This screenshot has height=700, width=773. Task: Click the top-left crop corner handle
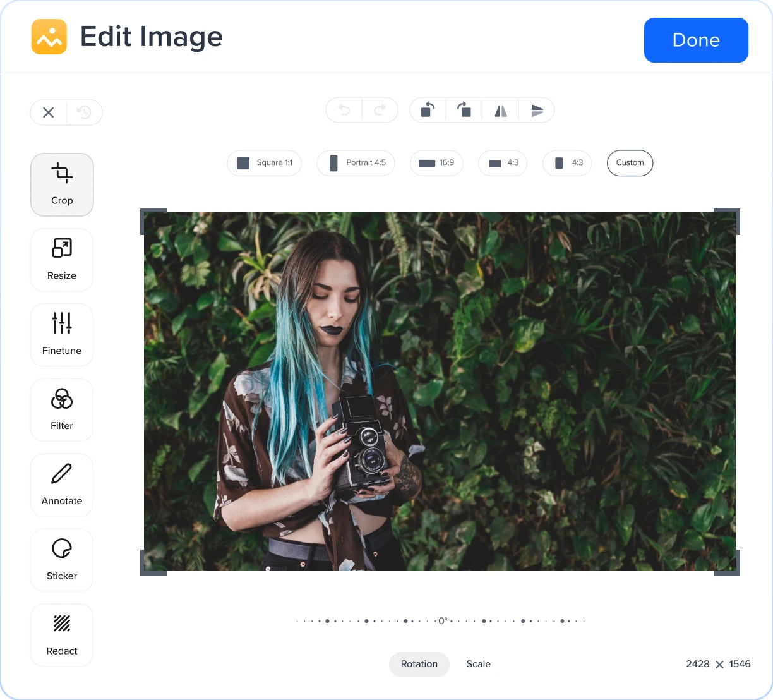click(153, 221)
